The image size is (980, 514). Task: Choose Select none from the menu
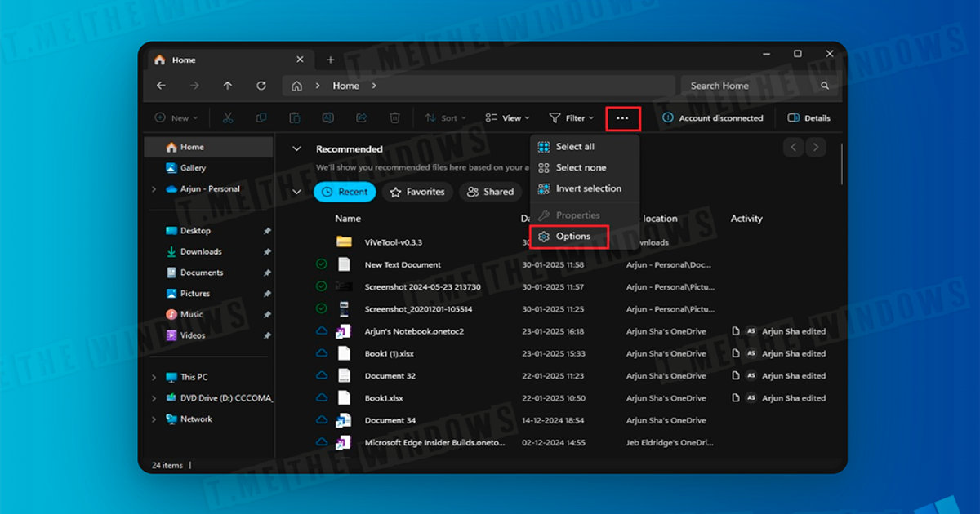(x=585, y=167)
